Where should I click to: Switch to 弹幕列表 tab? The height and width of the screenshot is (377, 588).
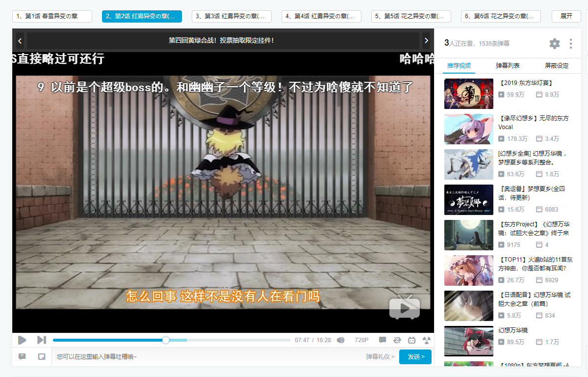pyautogui.click(x=508, y=66)
